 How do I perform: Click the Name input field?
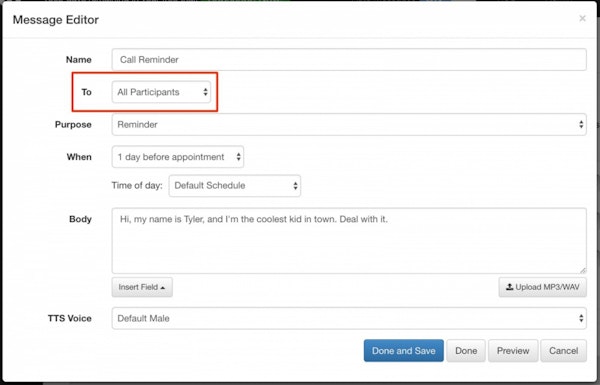coord(349,59)
